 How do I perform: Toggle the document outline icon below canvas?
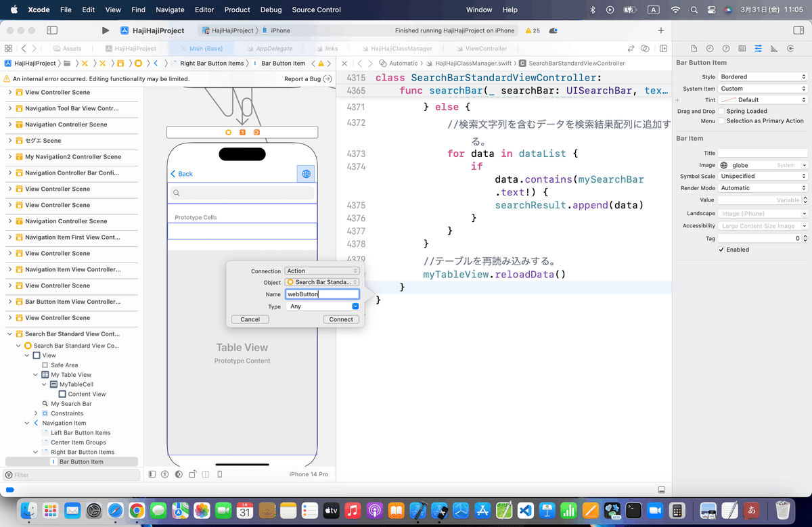(152, 474)
